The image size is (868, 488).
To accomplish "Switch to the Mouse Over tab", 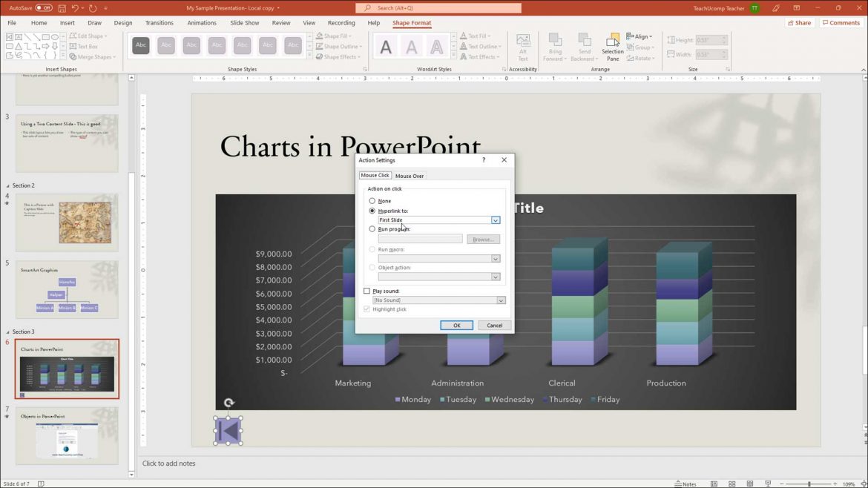I will [x=410, y=176].
